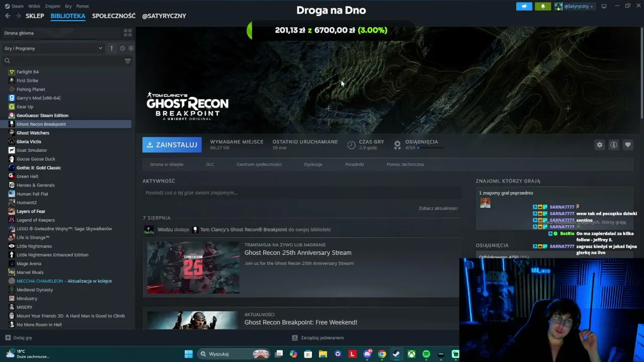Open Microsoft Store from the taskbar
Viewport: 644px width, 362px height.
pyautogui.click(x=308, y=354)
